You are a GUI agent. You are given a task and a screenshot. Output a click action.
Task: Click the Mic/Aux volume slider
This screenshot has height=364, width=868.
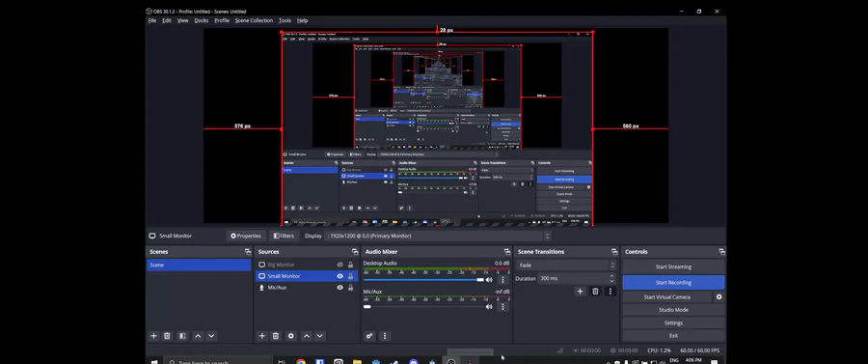[x=423, y=306]
